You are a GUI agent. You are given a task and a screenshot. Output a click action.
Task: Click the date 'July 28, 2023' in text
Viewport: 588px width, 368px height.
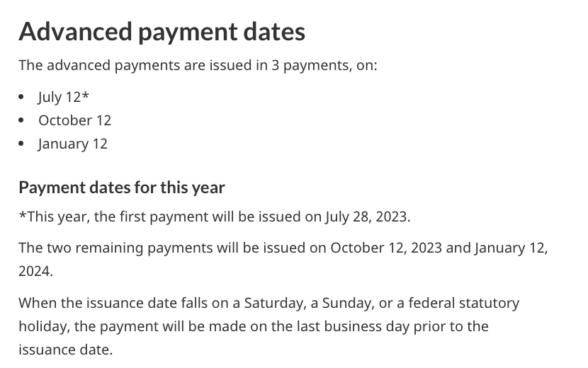point(366,217)
